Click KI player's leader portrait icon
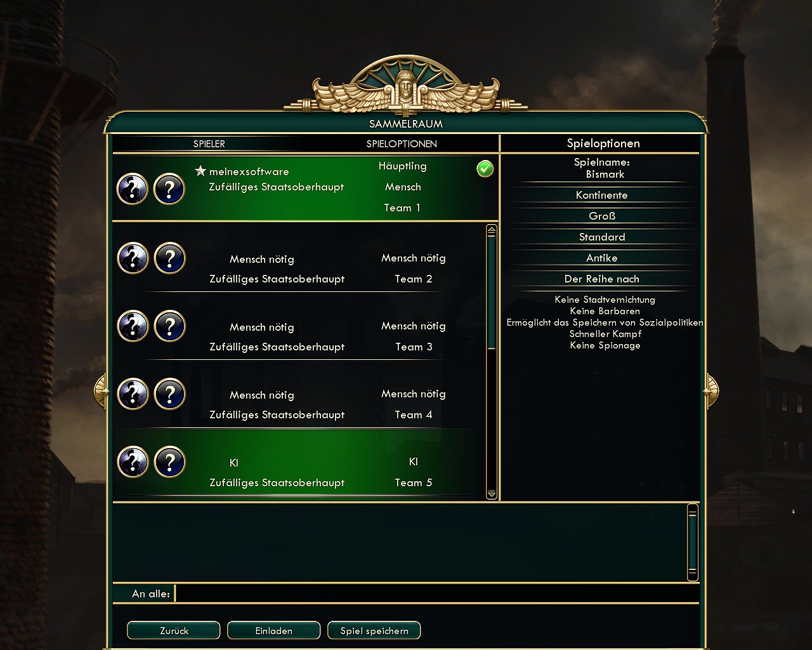 click(133, 461)
